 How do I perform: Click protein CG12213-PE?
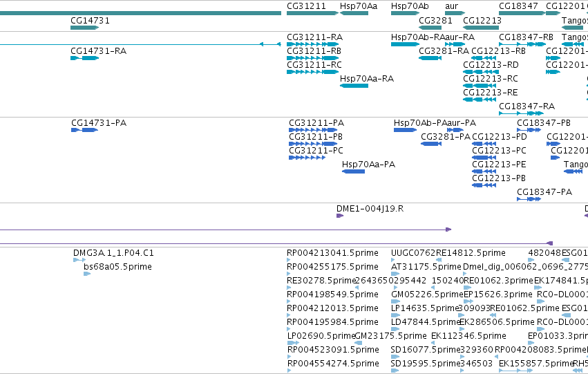coord(484,171)
